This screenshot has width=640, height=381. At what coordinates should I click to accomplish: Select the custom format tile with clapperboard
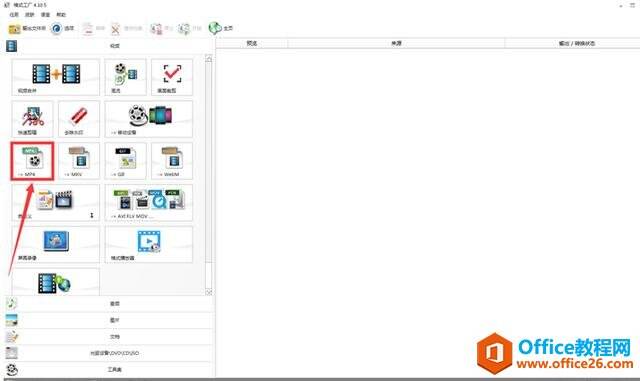click(x=56, y=203)
